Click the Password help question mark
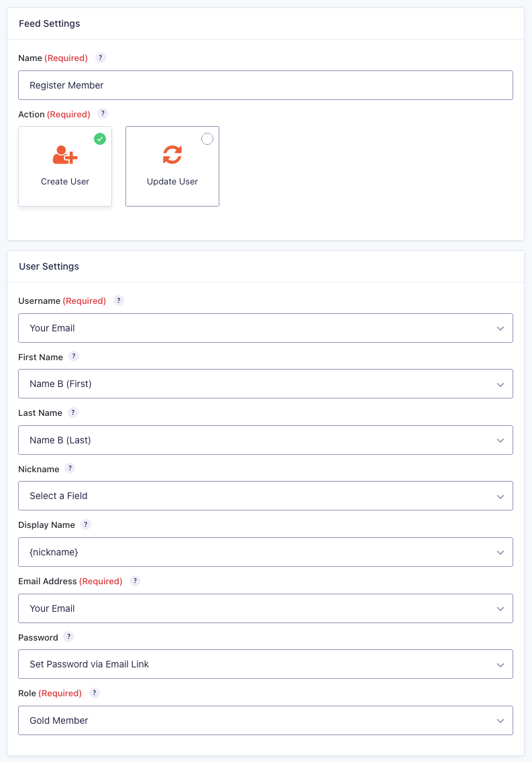The height and width of the screenshot is (762, 532). pos(68,637)
